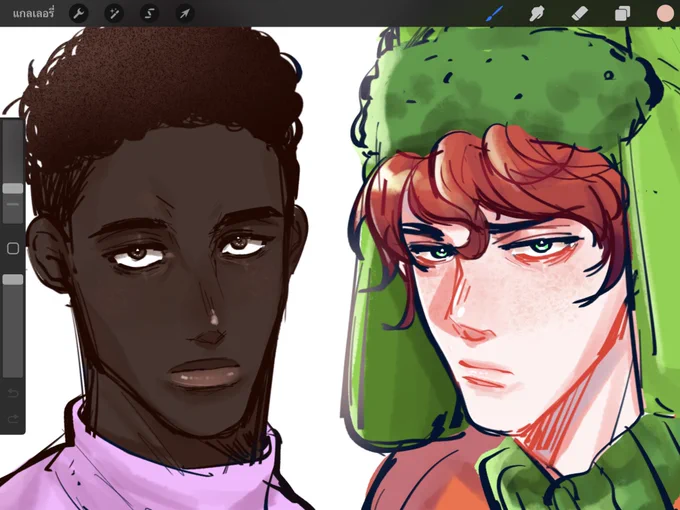This screenshot has width=680, height=510.
Task: Select the Smudge tool
Action: pos(537,13)
